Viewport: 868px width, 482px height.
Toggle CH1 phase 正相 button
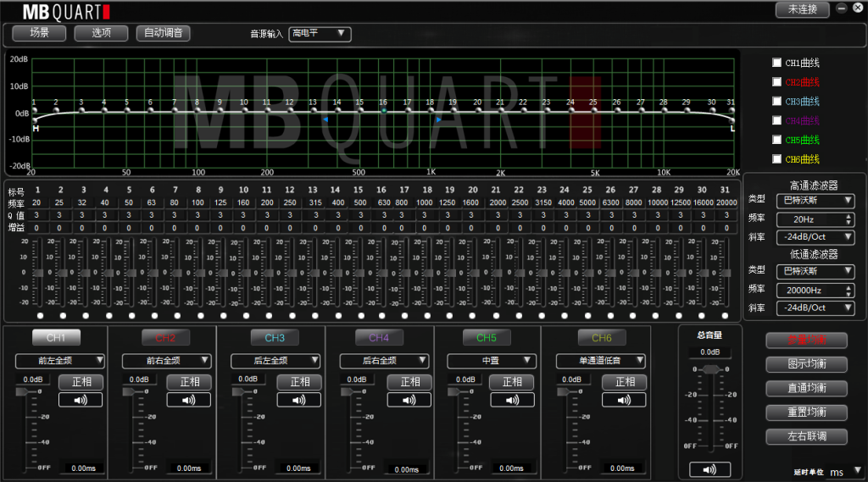coord(81,382)
